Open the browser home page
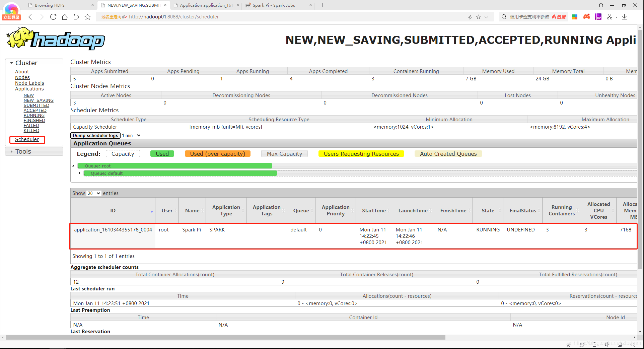Screen dimensions: 644x349 click(65, 17)
